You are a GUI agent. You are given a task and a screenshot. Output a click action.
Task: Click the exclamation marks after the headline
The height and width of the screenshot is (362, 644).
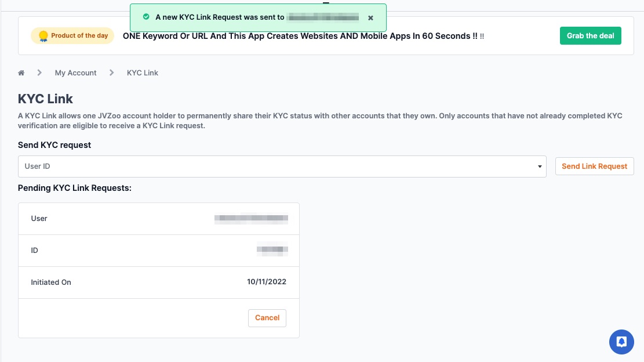[482, 36]
